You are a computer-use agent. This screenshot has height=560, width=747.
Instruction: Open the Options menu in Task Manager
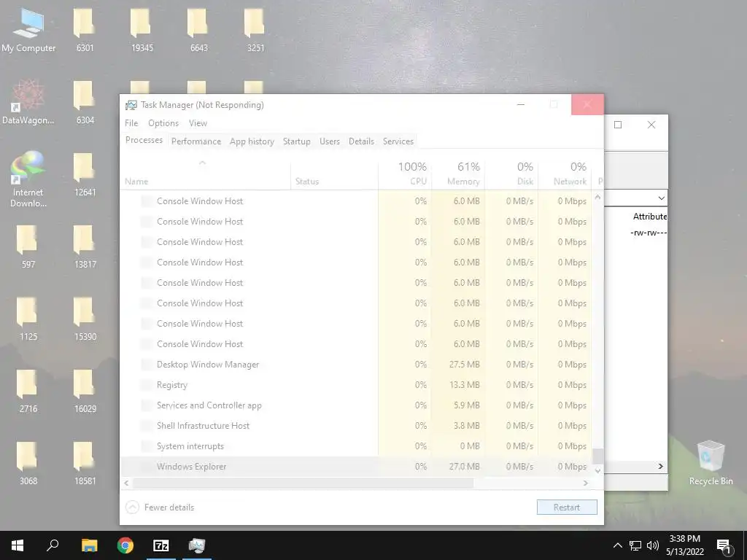[163, 122]
